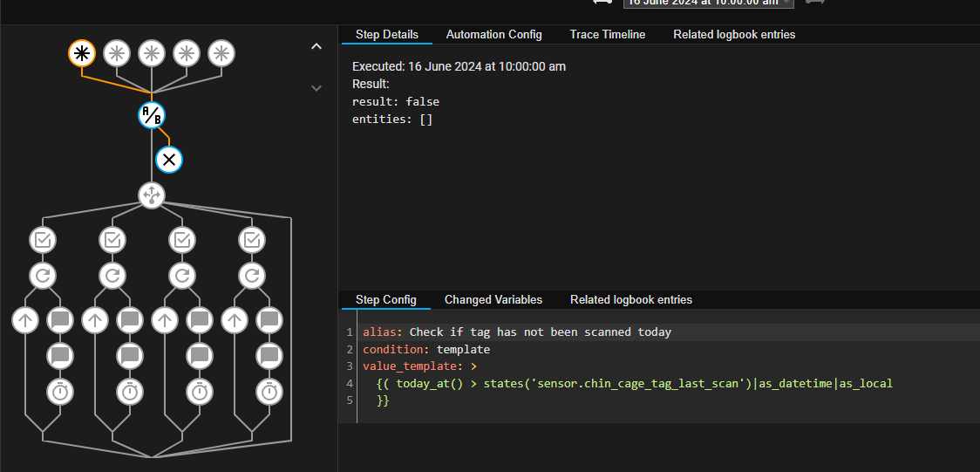This screenshot has height=472, width=980.
Task: Click the leftmost up-arrow action node
Action: click(x=25, y=320)
